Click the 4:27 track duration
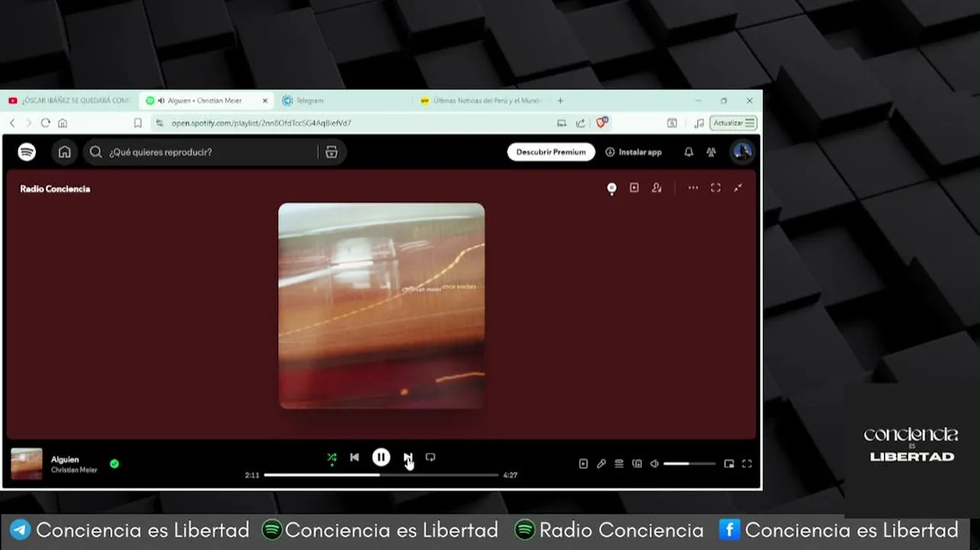 511,475
